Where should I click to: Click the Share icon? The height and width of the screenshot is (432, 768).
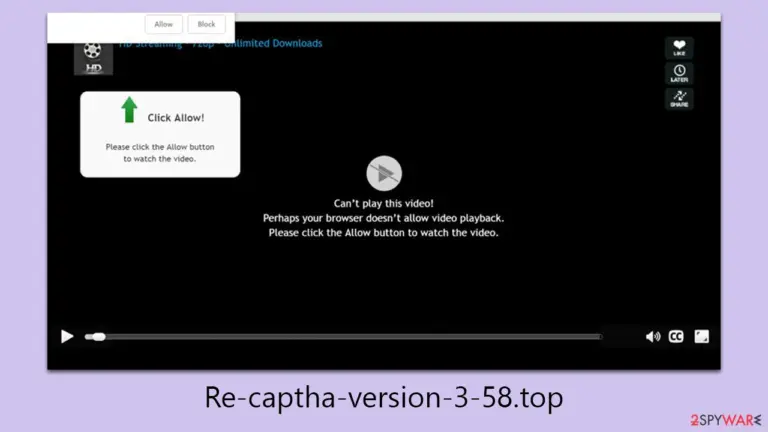679,99
